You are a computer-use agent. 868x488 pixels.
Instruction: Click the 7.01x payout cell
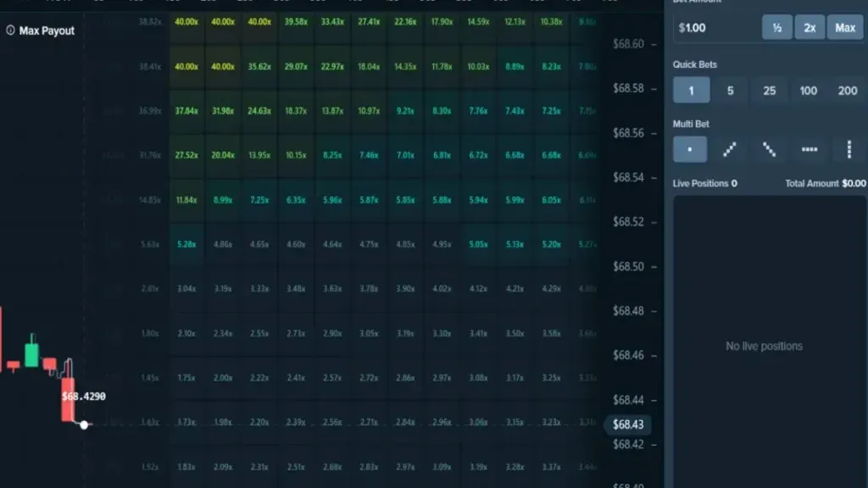point(406,156)
